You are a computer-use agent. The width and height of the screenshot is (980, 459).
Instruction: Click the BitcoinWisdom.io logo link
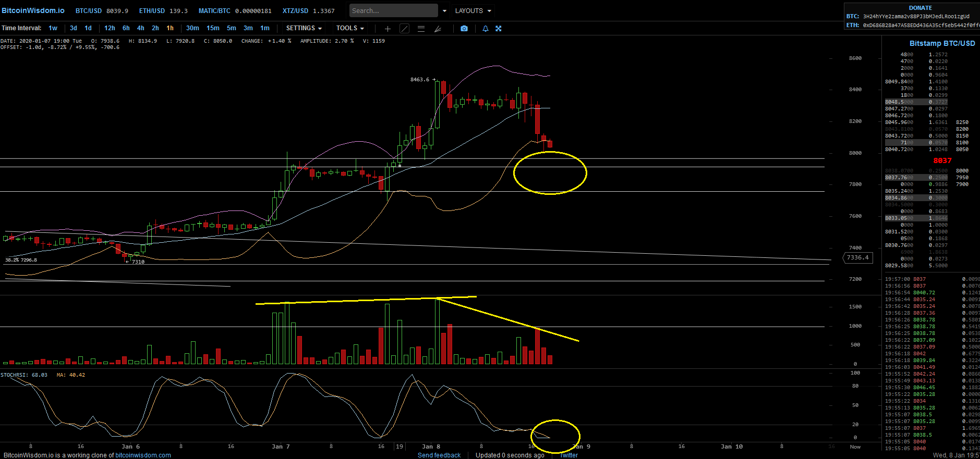click(33, 10)
